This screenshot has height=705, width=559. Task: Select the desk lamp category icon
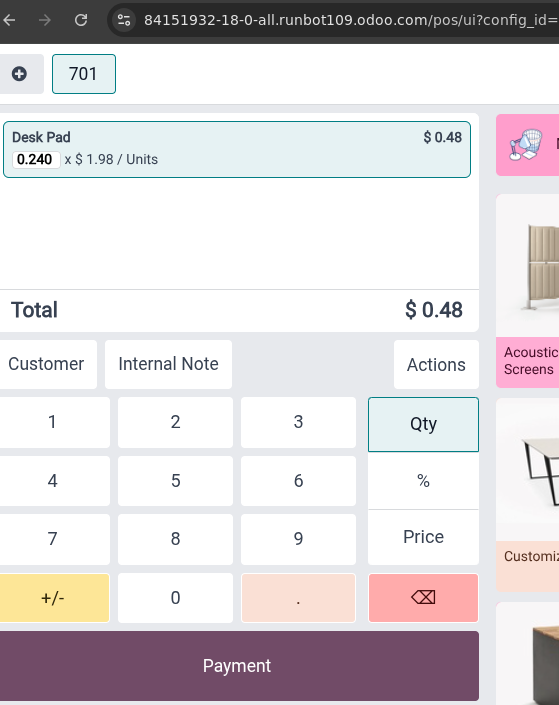525,145
